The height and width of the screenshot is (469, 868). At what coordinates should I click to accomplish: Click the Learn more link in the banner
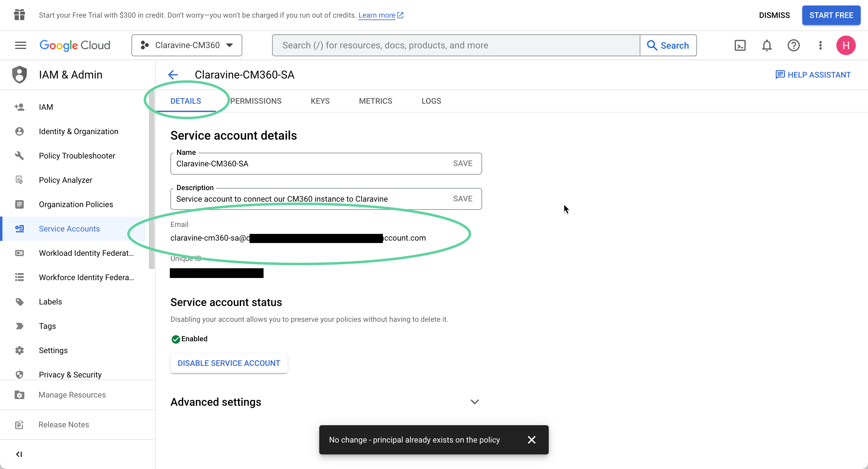(377, 15)
